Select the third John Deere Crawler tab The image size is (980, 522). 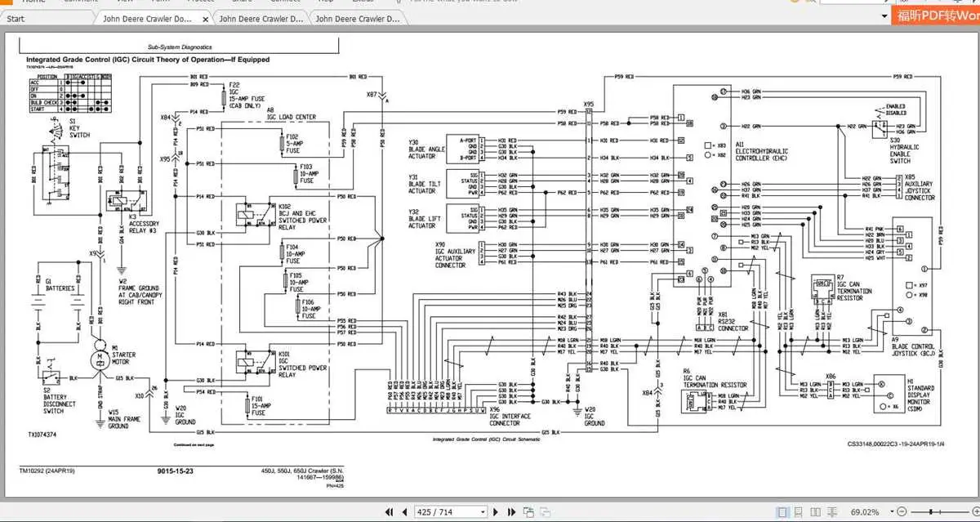tap(358, 18)
